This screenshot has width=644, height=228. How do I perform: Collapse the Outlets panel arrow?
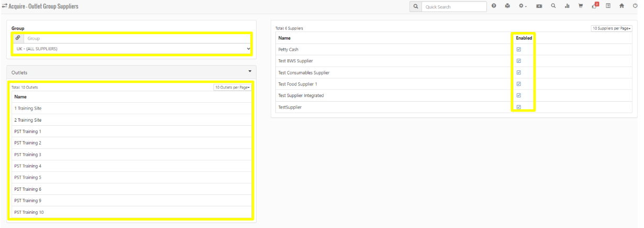pyautogui.click(x=250, y=71)
